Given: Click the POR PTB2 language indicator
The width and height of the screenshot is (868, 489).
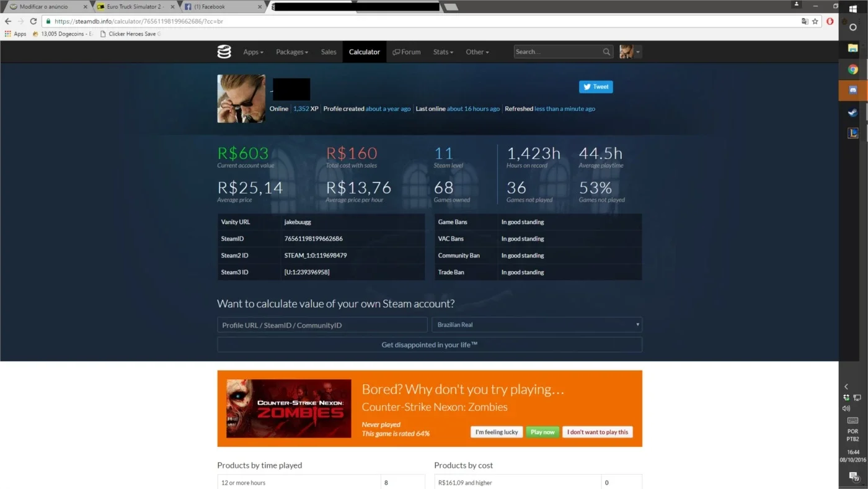Looking at the screenshot, I should point(853,435).
